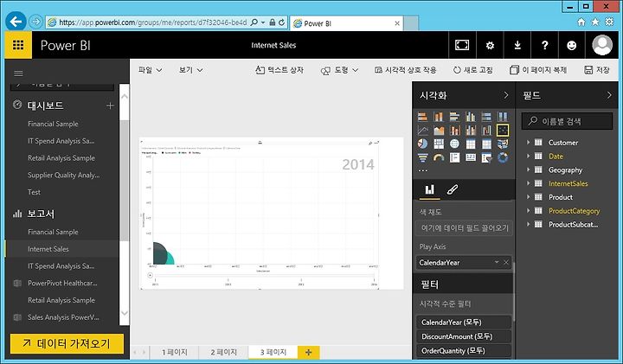The image size is (623, 364).
Task: Click 새로 고침 refresh button
Action: [x=473, y=70]
